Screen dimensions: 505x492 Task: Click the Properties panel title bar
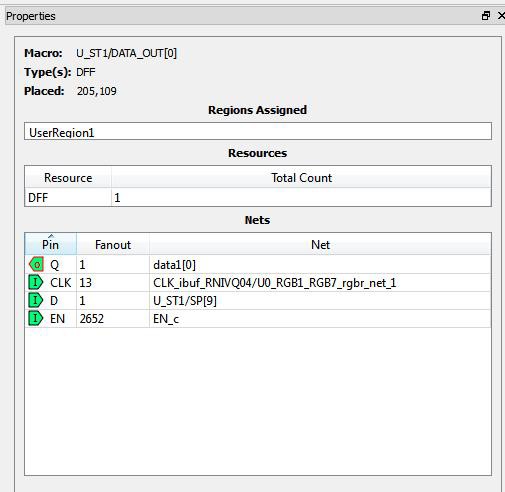click(x=243, y=16)
